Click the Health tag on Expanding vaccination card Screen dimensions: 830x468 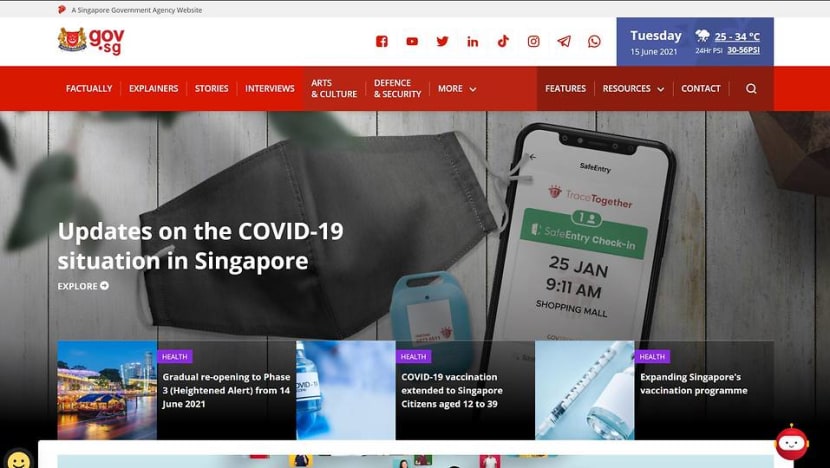(652, 356)
